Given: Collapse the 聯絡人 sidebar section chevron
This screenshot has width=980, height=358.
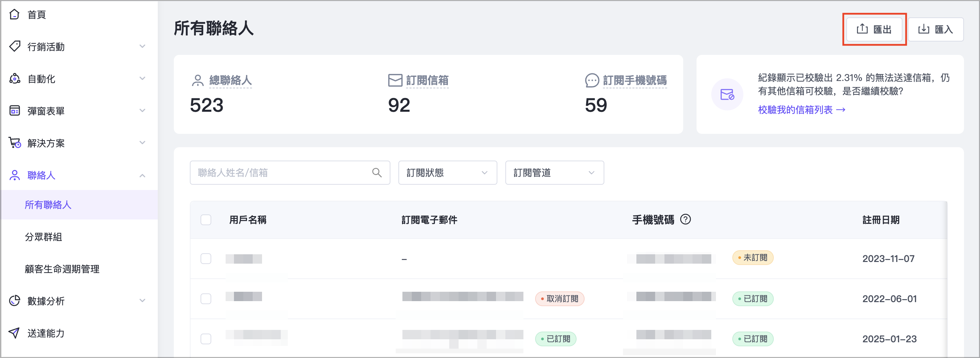Looking at the screenshot, I should pyautogui.click(x=142, y=176).
